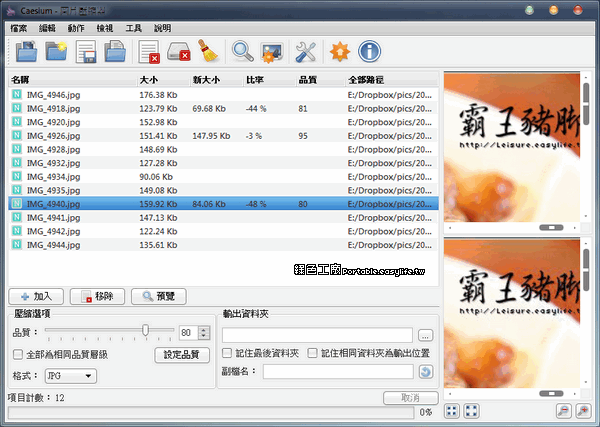Image resolution: width=600 pixels, height=427 pixels.
Task: Click the quality value field showing 80
Action: coord(189,333)
